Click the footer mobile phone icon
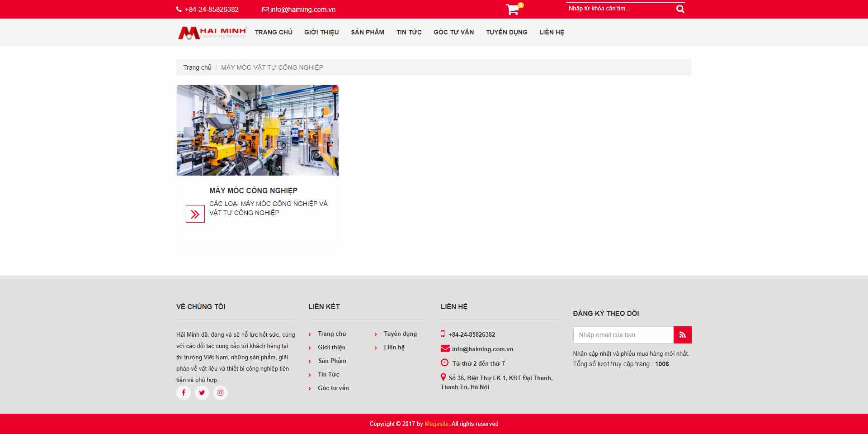The width and height of the screenshot is (868, 434). click(x=443, y=334)
